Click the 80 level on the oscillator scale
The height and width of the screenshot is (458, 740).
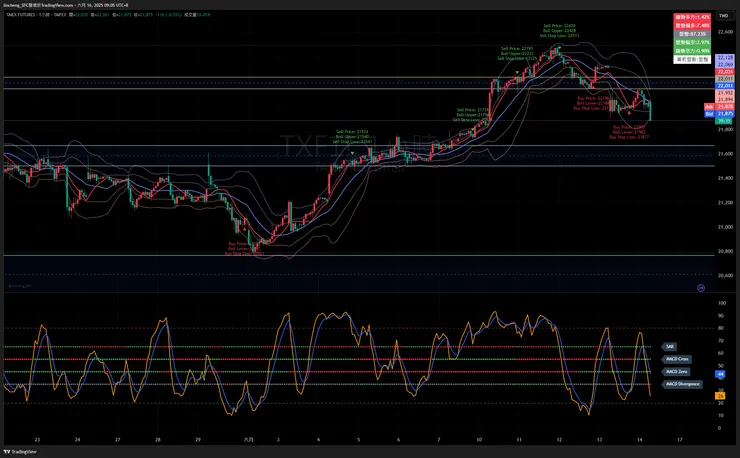click(x=720, y=328)
